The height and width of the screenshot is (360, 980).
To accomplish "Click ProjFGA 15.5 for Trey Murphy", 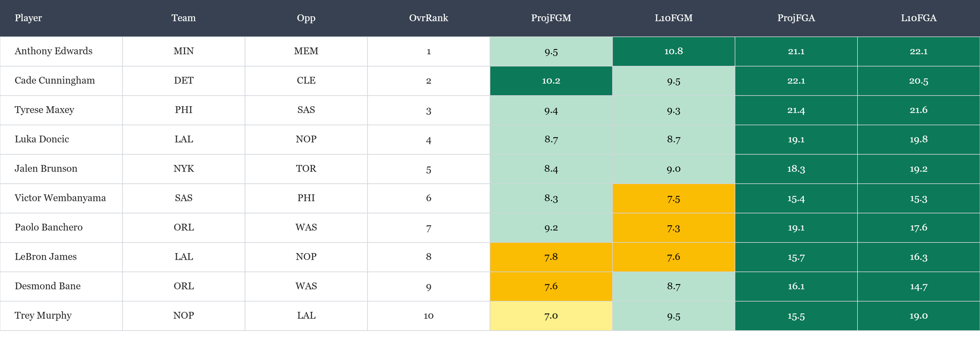I will pyautogui.click(x=796, y=316).
